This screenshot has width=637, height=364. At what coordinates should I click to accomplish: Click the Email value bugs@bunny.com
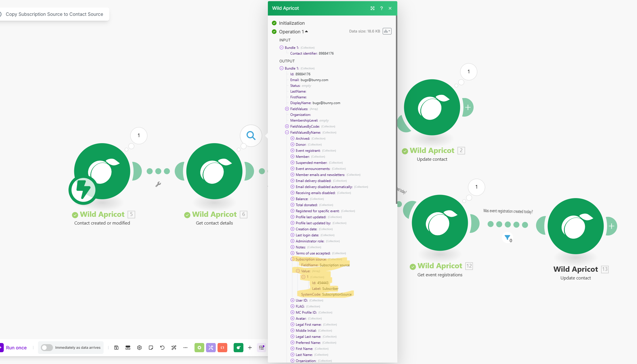[x=314, y=80]
